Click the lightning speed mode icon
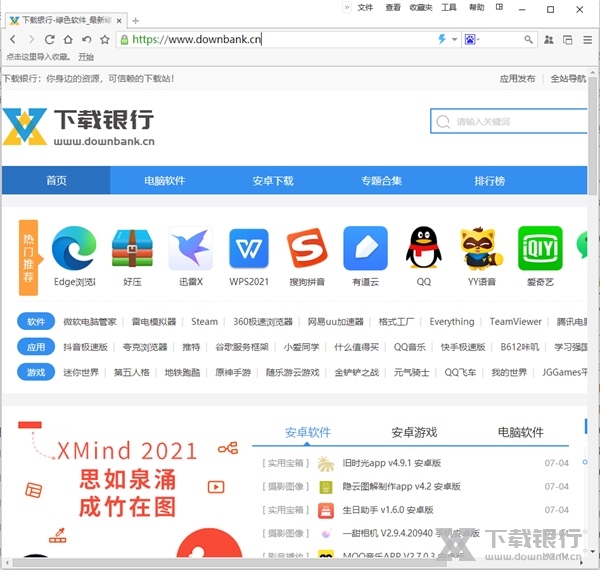 pyautogui.click(x=442, y=39)
